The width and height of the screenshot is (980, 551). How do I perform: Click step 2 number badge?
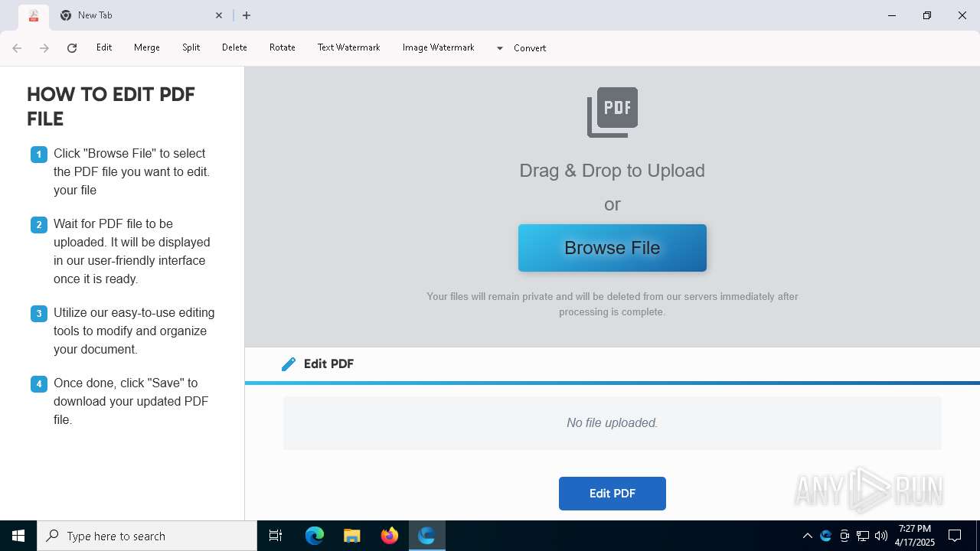pos(39,225)
